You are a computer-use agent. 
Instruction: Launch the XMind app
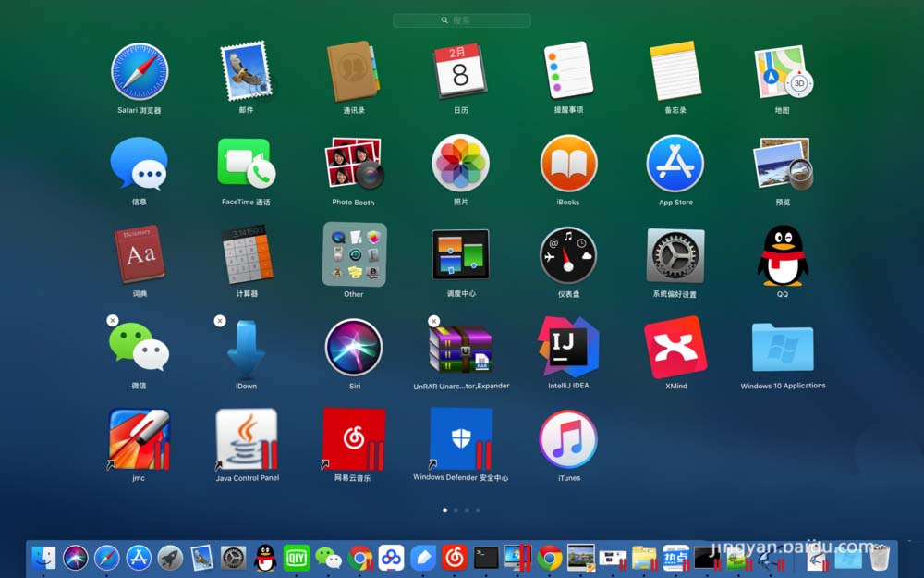[x=675, y=347]
